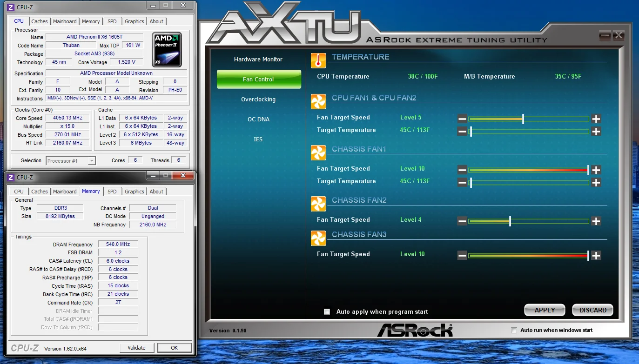Screen dimensions: 639x364
Task: Enable Auto apply when program start
Action: [327, 312]
